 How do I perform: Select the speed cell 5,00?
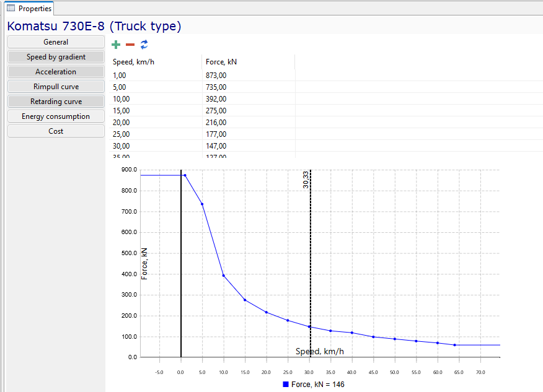(x=156, y=87)
